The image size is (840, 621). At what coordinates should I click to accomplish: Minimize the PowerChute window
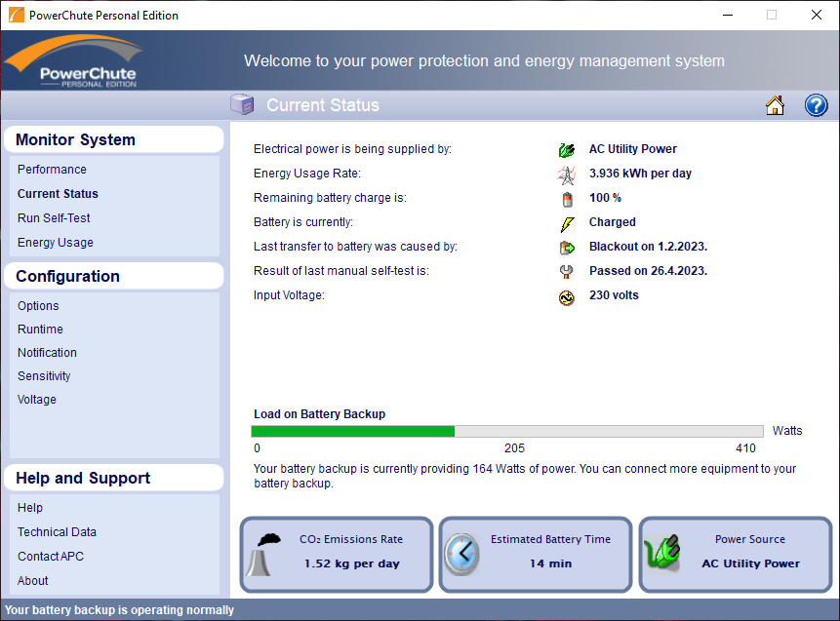[x=728, y=15]
